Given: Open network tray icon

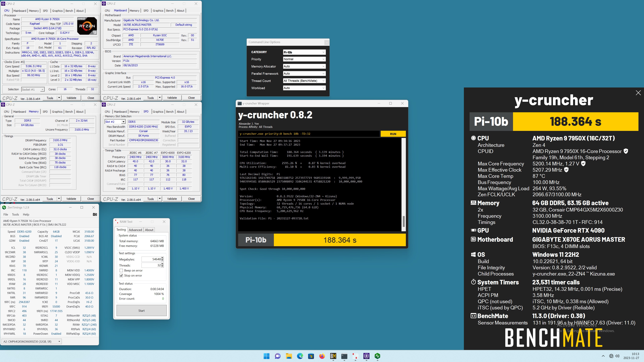Looking at the screenshot, I should coord(611,356).
